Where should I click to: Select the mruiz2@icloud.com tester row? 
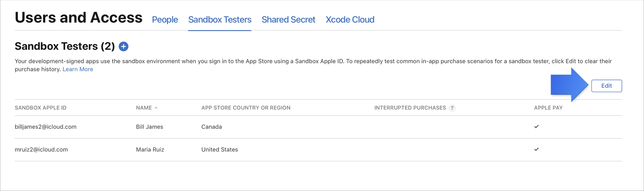click(41, 150)
